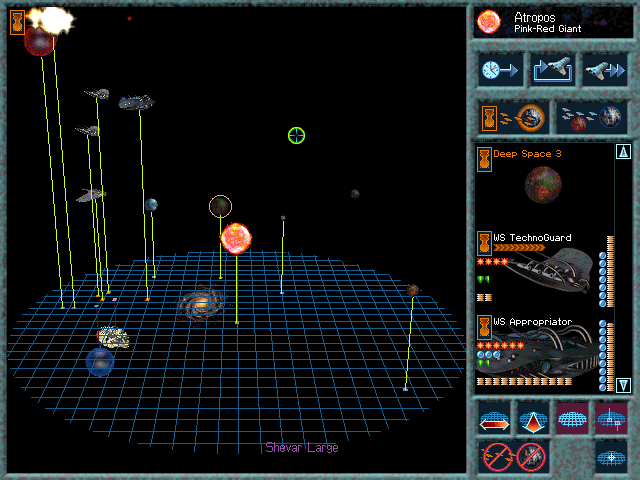The height and width of the screenshot is (480, 640).
Task: Click the red planet under the explosion
Action: 38,42
